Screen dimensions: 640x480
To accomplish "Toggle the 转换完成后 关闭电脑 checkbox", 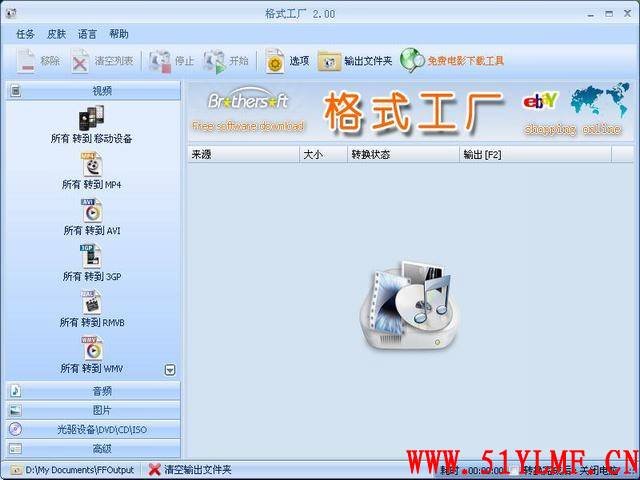I will coord(516,470).
